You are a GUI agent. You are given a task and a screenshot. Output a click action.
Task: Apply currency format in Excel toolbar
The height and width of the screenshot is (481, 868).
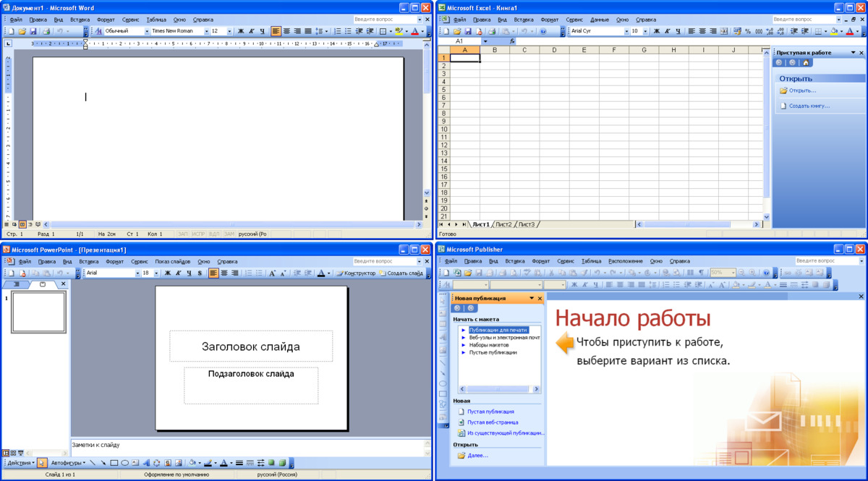(x=737, y=31)
